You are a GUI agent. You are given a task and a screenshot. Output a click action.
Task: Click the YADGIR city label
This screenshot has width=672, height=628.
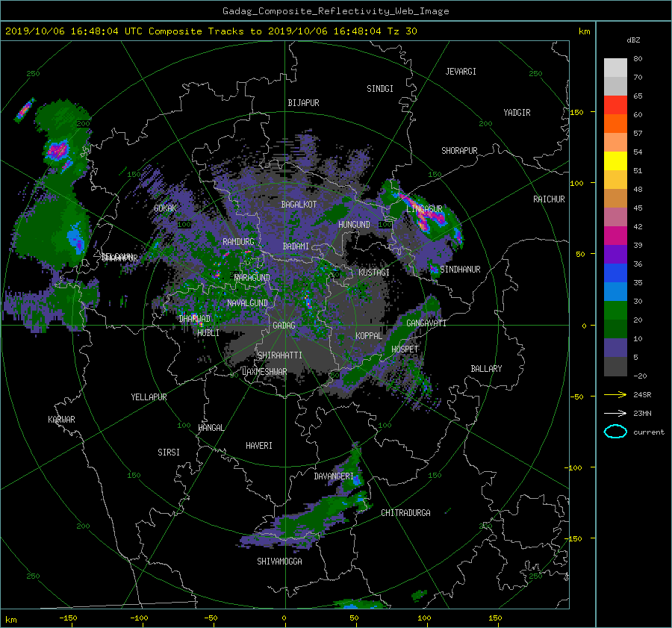coord(517,113)
